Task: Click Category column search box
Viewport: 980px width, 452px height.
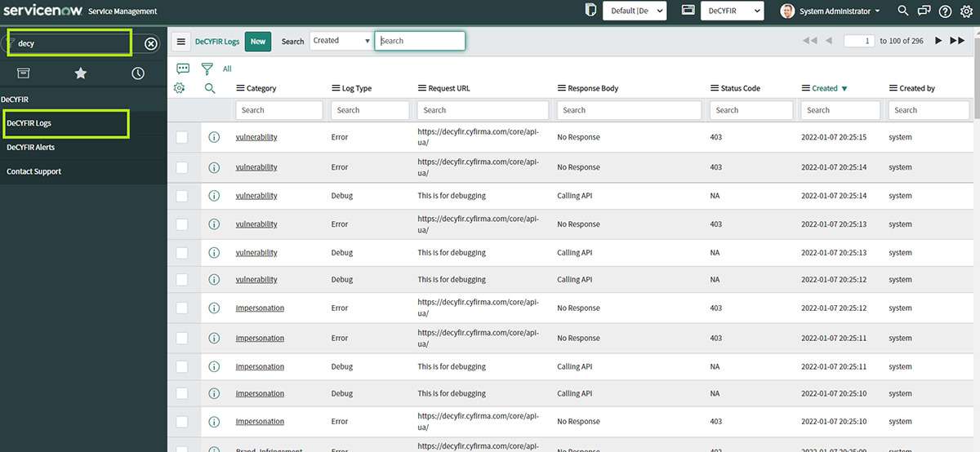Action: pos(279,110)
